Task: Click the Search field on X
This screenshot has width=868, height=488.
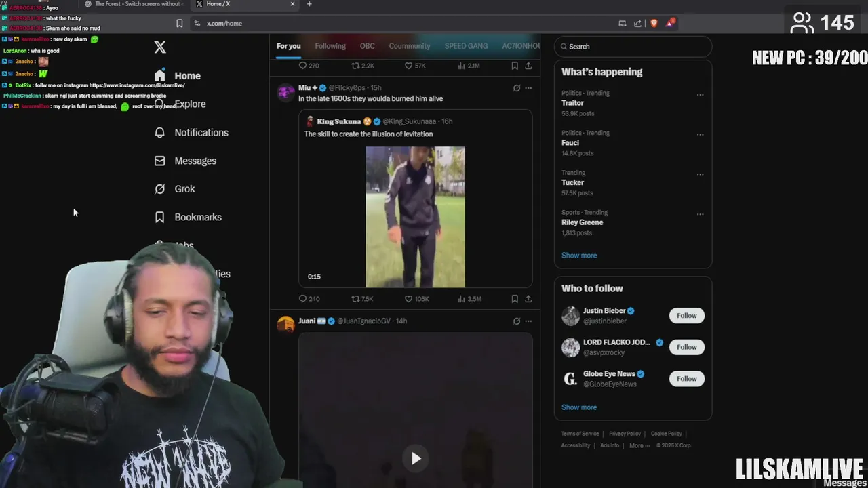Action: click(x=633, y=47)
